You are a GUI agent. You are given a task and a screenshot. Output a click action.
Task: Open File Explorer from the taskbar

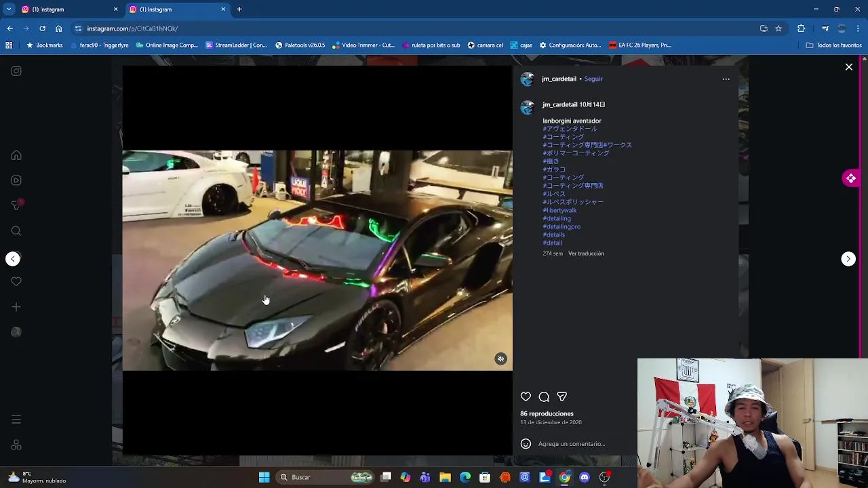[x=445, y=477]
